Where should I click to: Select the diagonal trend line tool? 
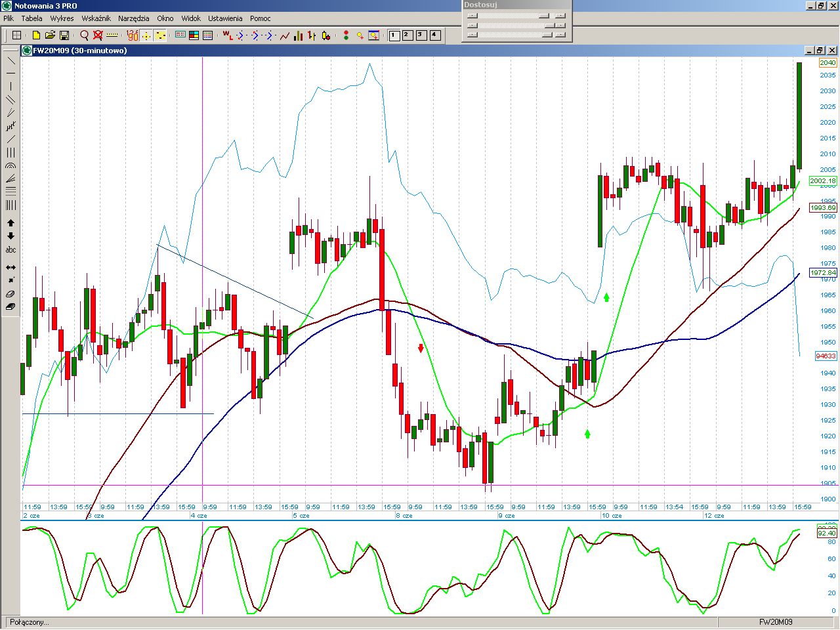(x=10, y=60)
